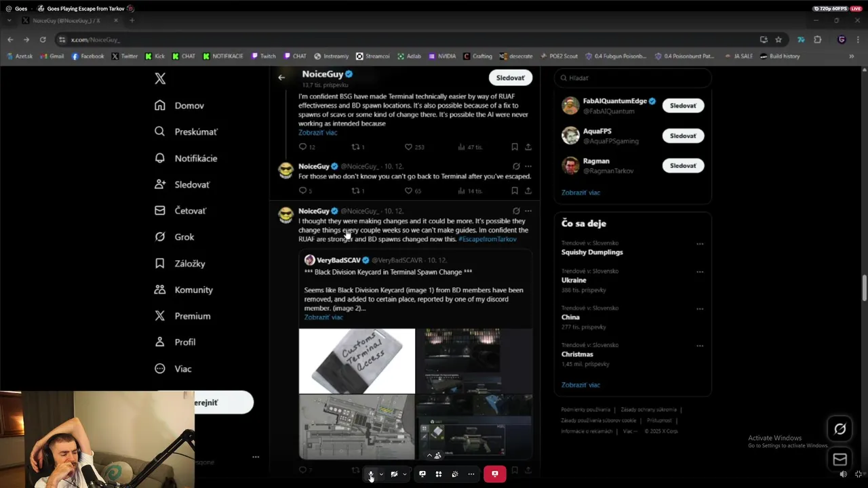
Task: Follow Ragman
Action: [x=683, y=165]
